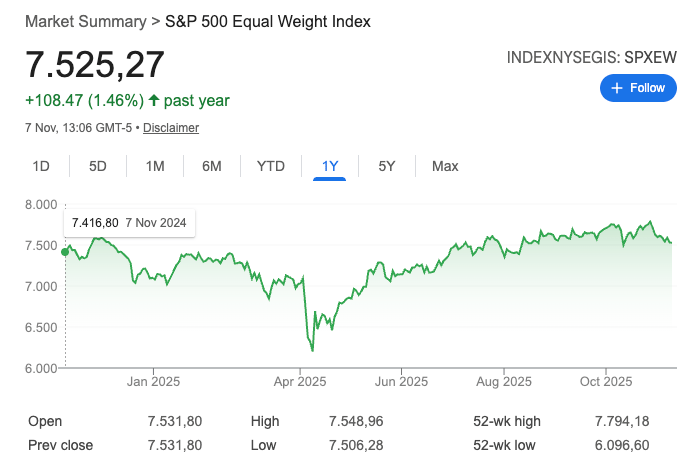The image size is (696, 463).
Task: Click the plus icon on Follow
Action: click(x=615, y=88)
